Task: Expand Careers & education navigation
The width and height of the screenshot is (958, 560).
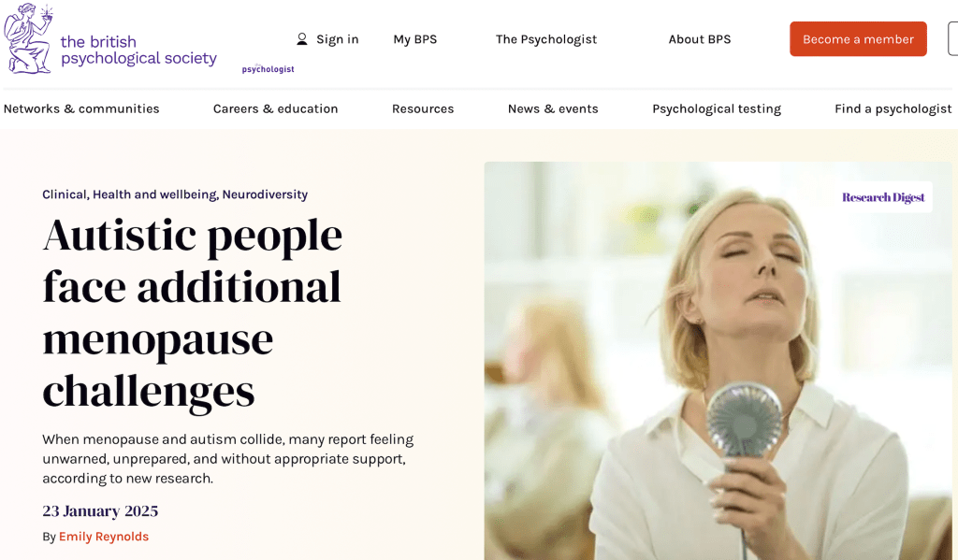Action: click(x=276, y=108)
